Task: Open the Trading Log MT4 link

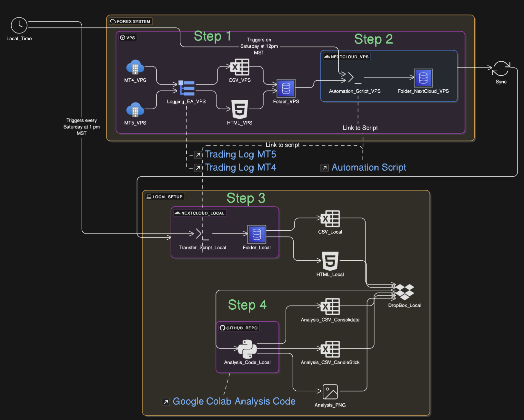Action: [x=241, y=167]
